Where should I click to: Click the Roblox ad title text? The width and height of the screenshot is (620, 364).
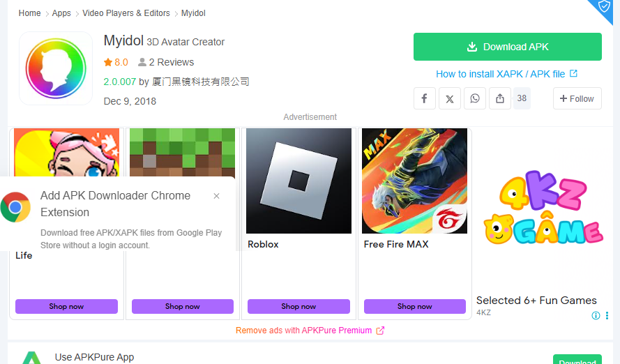[x=263, y=244]
